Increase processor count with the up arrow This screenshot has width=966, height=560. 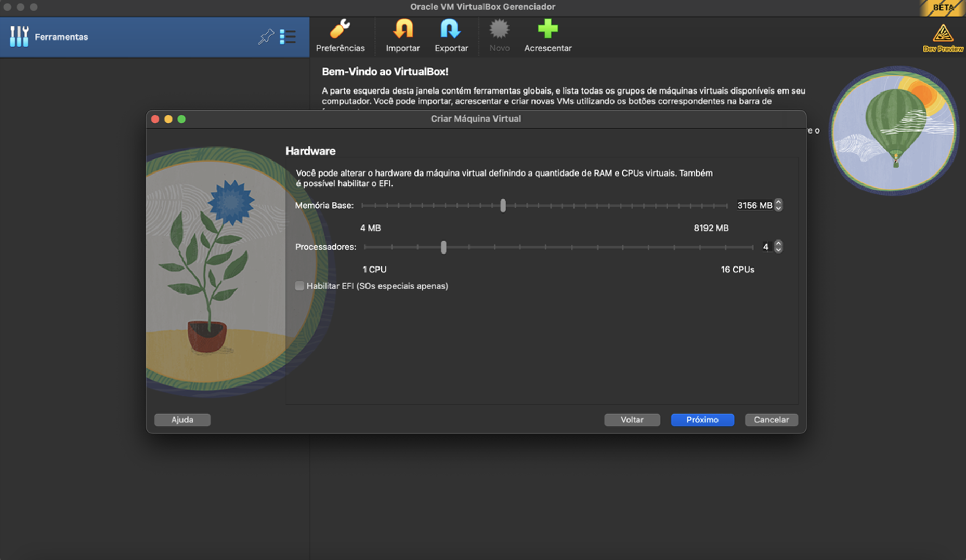778,244
